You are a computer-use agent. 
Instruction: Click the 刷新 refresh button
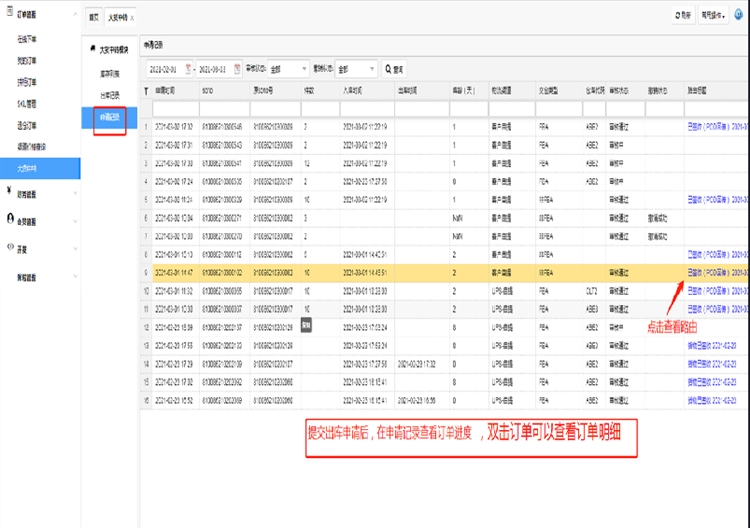[683, 15]
